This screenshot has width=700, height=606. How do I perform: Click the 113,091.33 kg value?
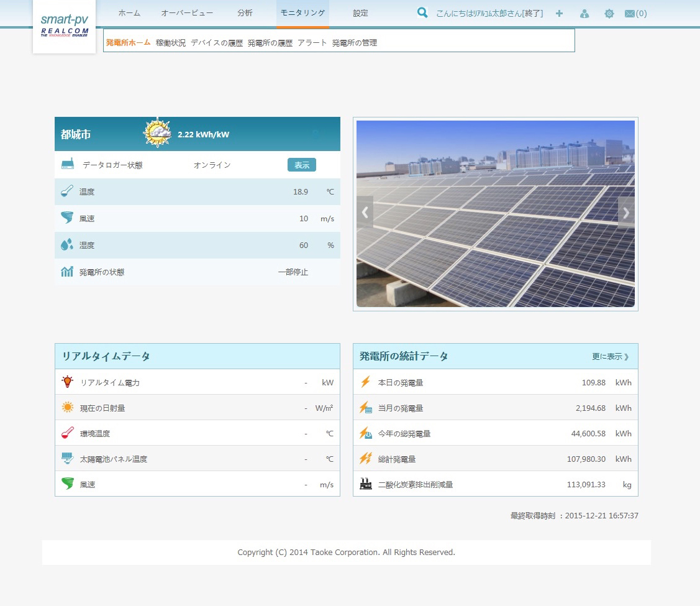click(x=586, y=485)
